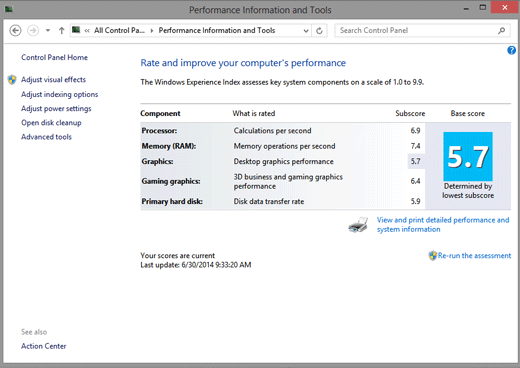Click the printer icon
520x368 pixels.
(358, 225)
